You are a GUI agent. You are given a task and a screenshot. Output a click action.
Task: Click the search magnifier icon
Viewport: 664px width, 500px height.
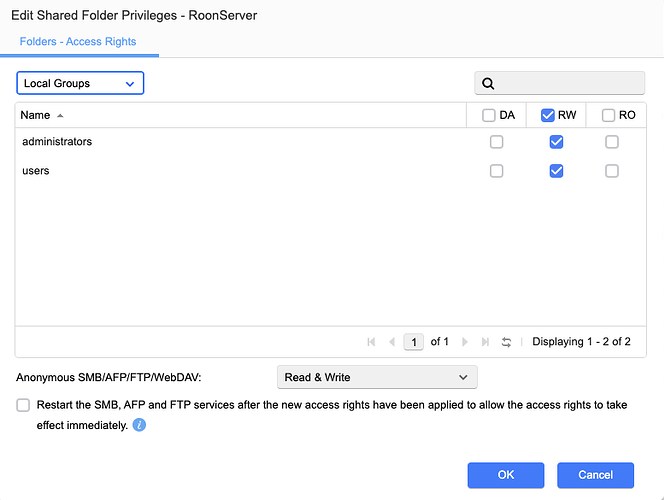pyautogui.click(x=488, y=83)
